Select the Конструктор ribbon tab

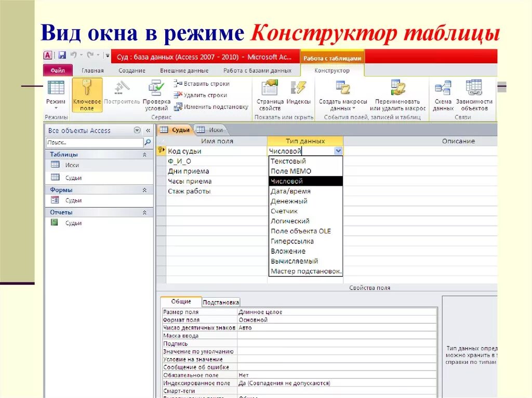click(332, 71)
